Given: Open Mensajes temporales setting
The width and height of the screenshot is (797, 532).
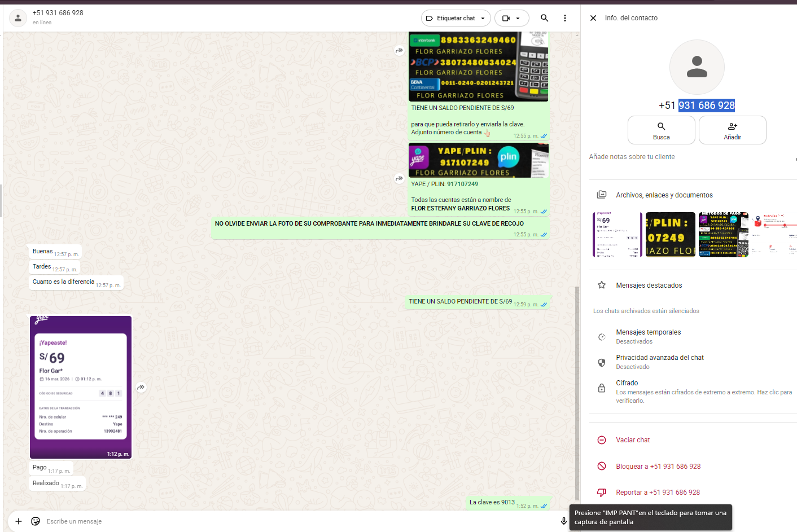Looking at the screenshot, I should tap(649, 336).
